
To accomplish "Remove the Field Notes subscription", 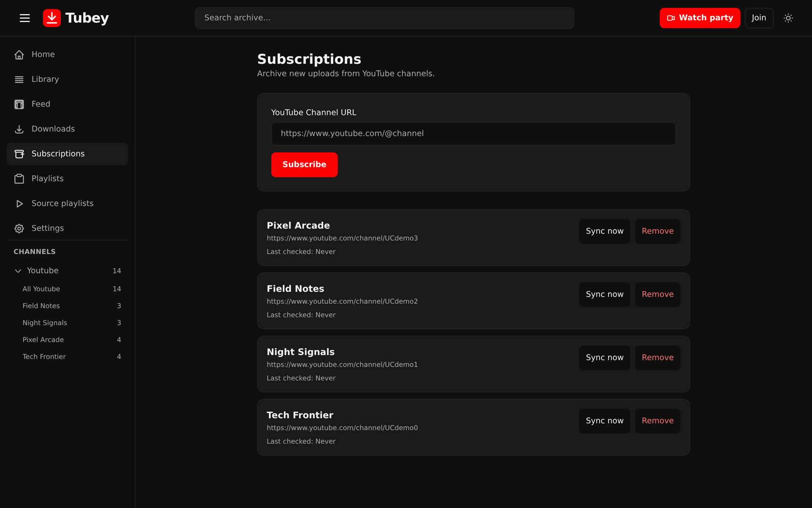I will coord(657,295).
